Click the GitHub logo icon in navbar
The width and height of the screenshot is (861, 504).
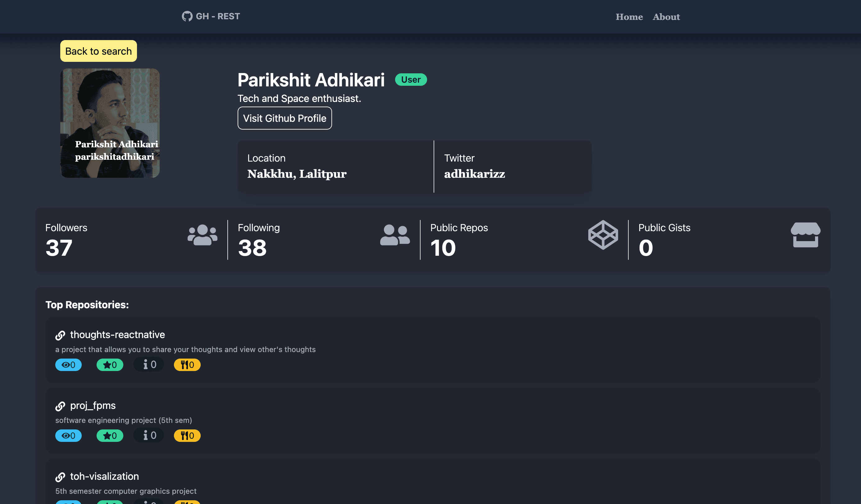[187, 16]
